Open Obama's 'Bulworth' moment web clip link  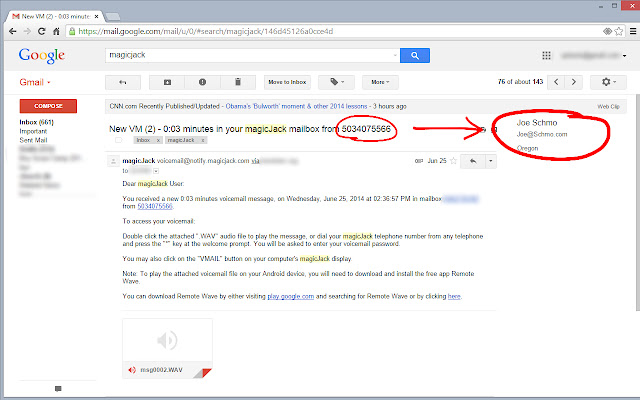pos(296,106)
